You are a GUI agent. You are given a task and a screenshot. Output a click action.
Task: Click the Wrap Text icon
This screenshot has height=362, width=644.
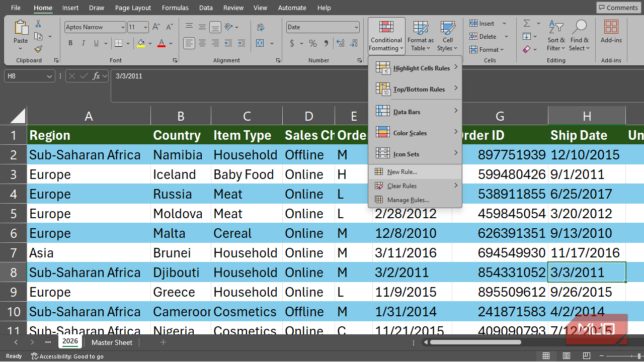tap(261, 27)
